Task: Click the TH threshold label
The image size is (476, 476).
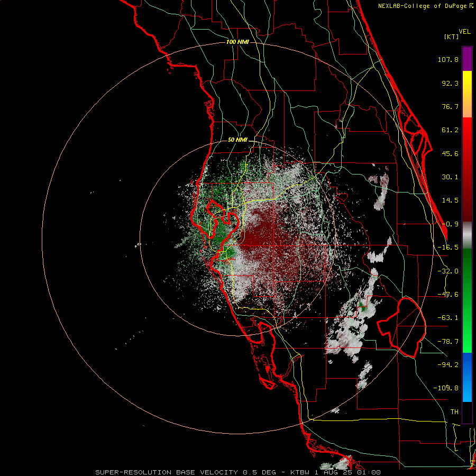Action: click(454, 412)
